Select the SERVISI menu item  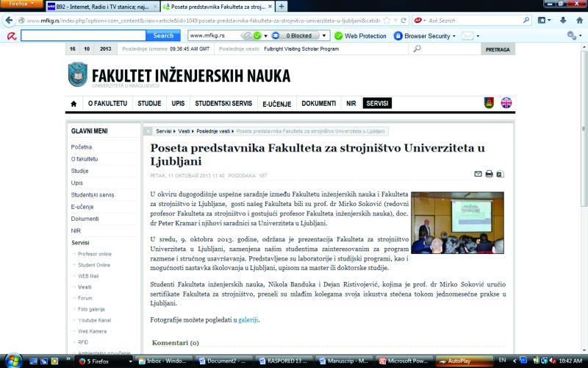(x=377, y=103)
